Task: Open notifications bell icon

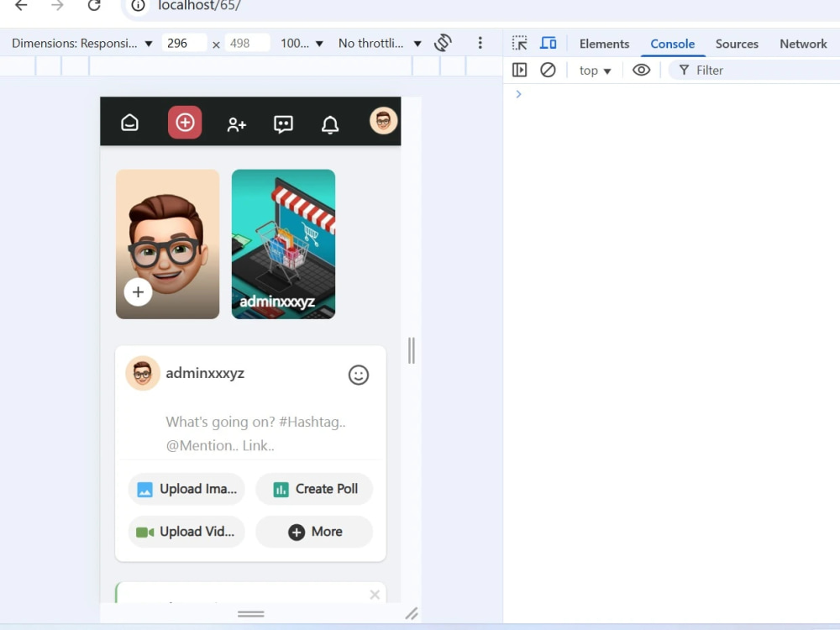Action: (330, 124)
